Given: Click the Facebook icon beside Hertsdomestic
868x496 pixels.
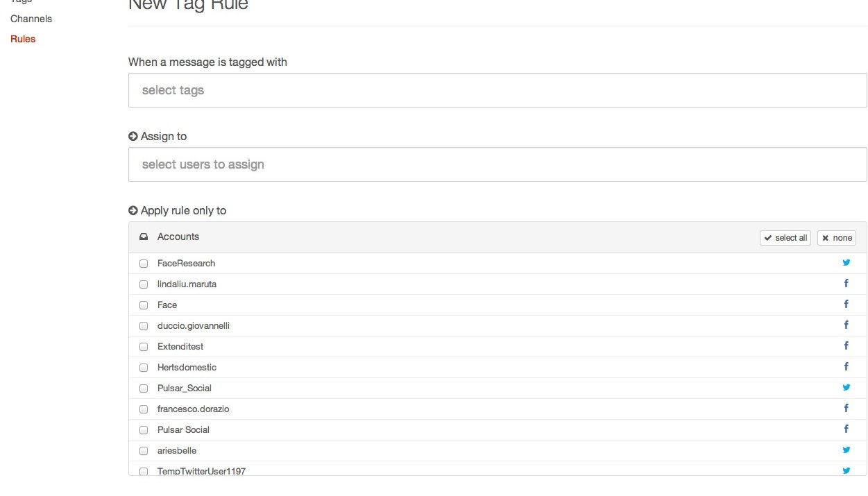Looking at the screenshot, I should coord(846,367).
